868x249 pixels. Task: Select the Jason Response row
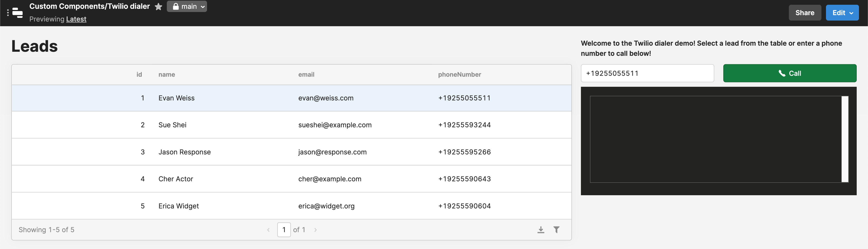[x=291, y=152]
